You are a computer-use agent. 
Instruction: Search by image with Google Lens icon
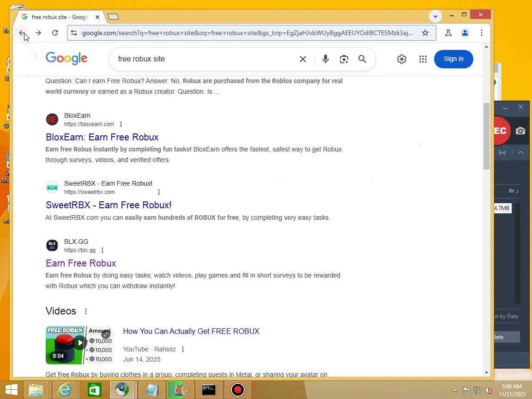(x=344, y=59)
